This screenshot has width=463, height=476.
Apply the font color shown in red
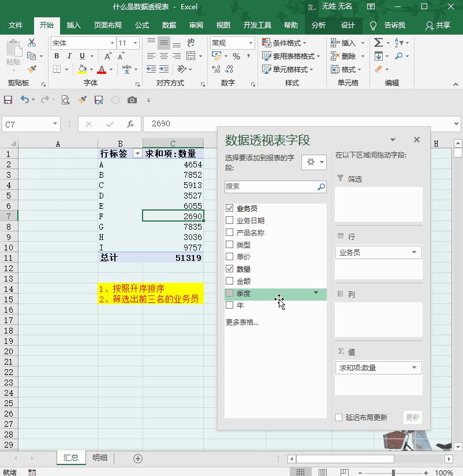101,70
